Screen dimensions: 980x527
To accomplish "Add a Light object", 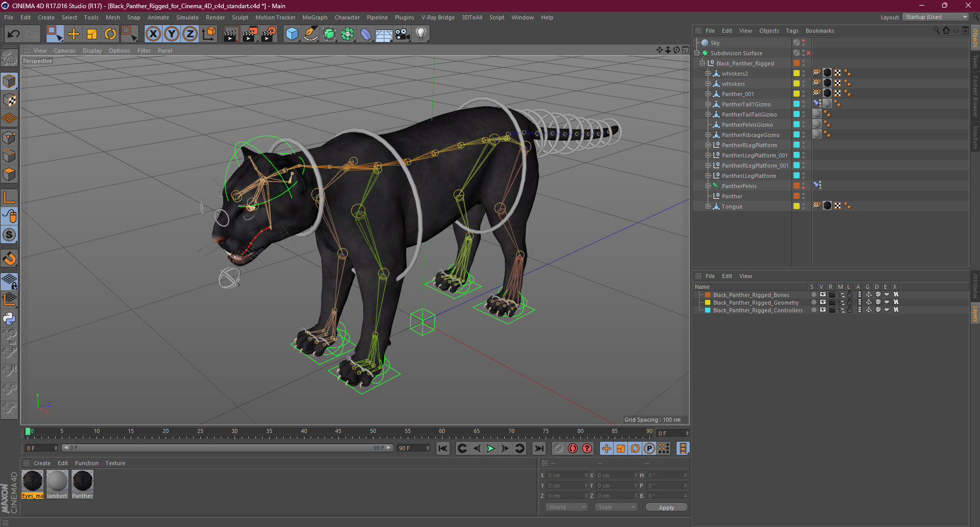I will tap(421, 34).
